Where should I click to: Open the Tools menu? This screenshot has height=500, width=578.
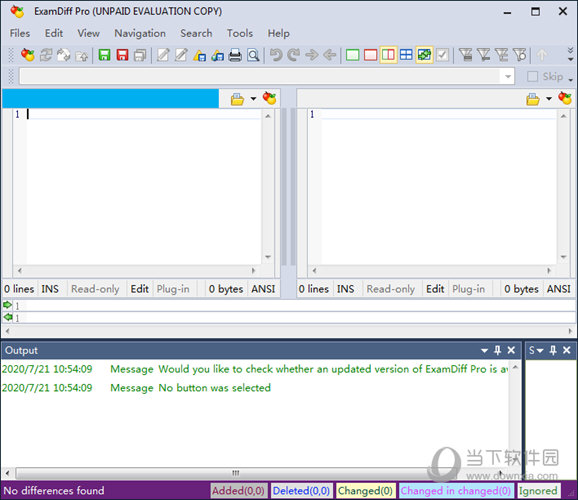(240, 33)
